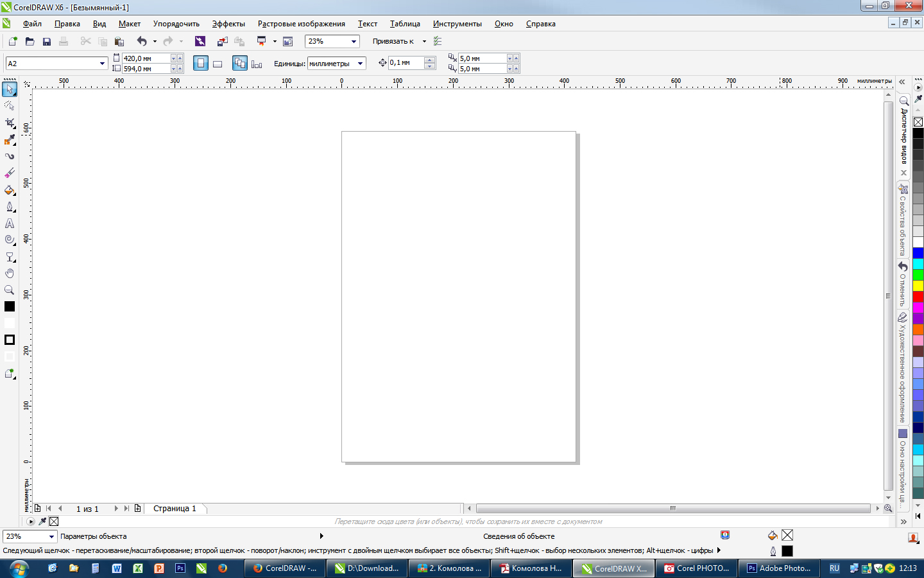This screenshot has width=924, height=578.
Task: Switch to Corel PHOTO taskbar button
Action: click(697, 568)
